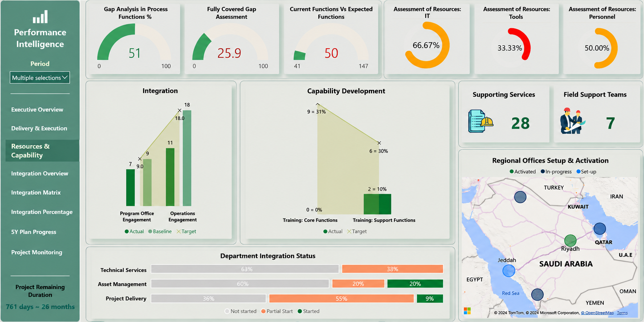
Task: Click Program Office Engagement actual bar 7
Action: point(130,188)
